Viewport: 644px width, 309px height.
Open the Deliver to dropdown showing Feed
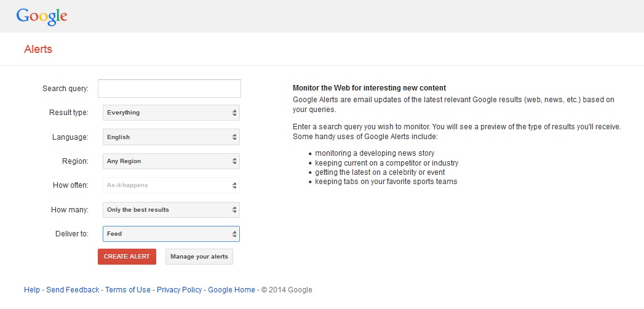(171, 234)
